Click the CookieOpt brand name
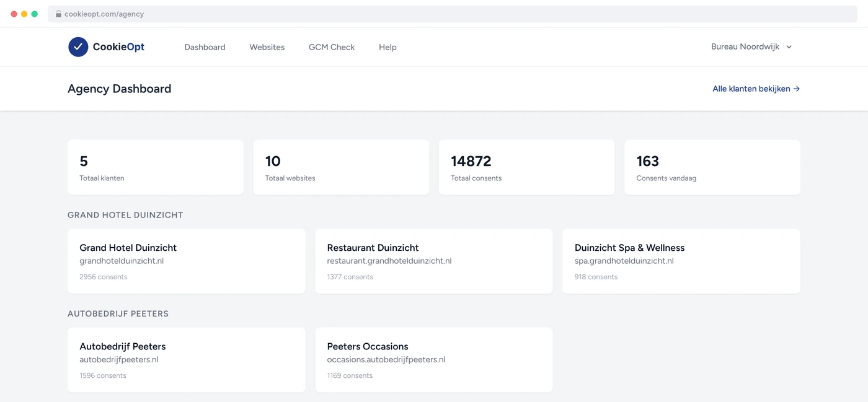This screenshot has width=868, height=402. pyautogui.click(x=118, y=47)
